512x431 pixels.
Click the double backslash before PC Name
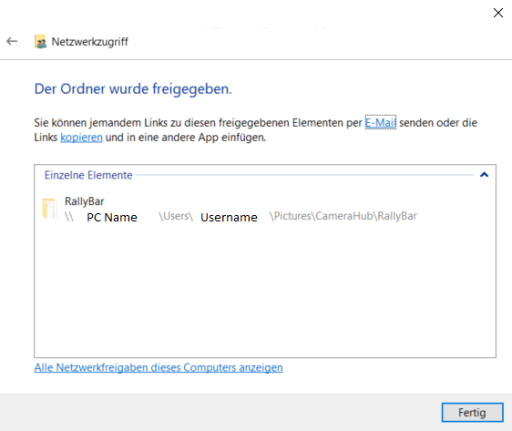tap(69, 217)
